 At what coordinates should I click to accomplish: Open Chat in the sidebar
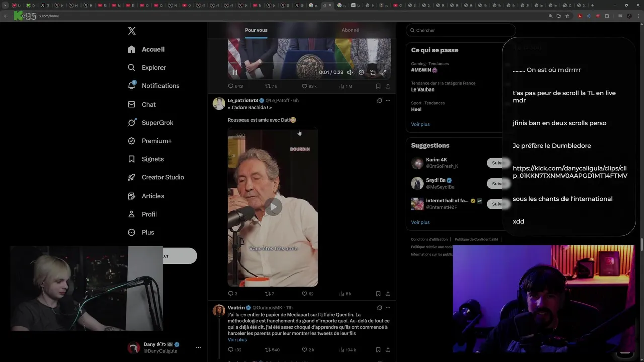[142, 104]
